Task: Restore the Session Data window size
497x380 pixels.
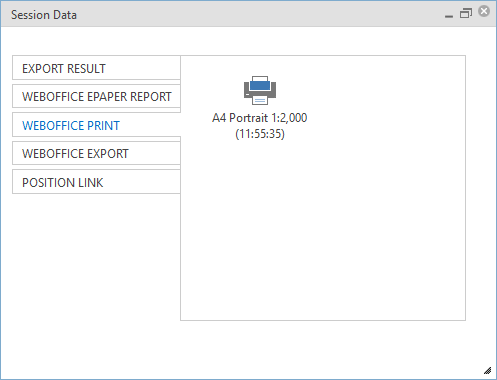Action: pyautogui.click(x=466, y=13)
